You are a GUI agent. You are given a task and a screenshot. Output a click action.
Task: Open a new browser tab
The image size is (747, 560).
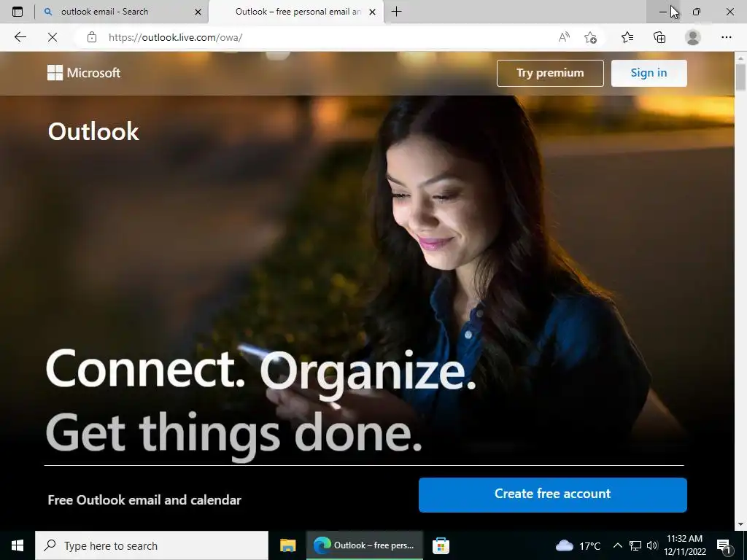396,12
